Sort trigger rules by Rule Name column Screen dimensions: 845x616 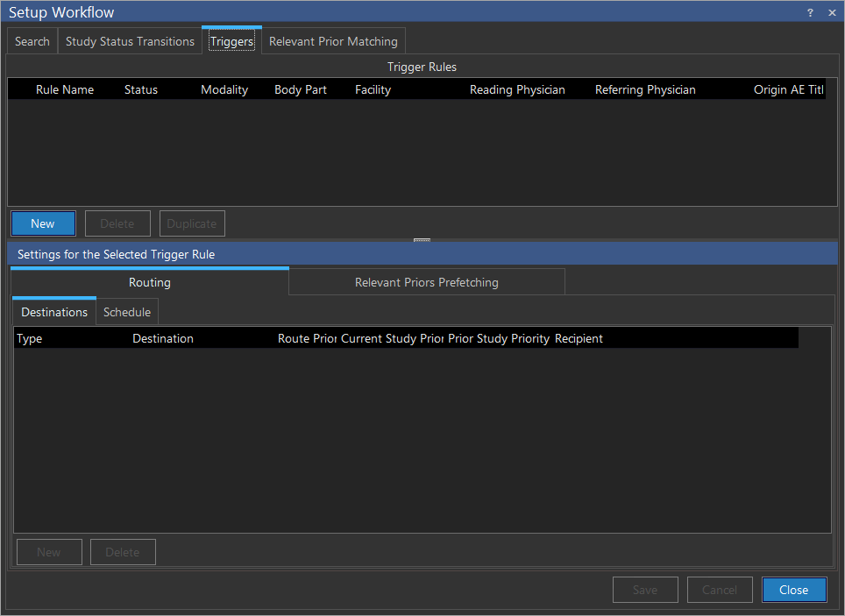[65, 89]
